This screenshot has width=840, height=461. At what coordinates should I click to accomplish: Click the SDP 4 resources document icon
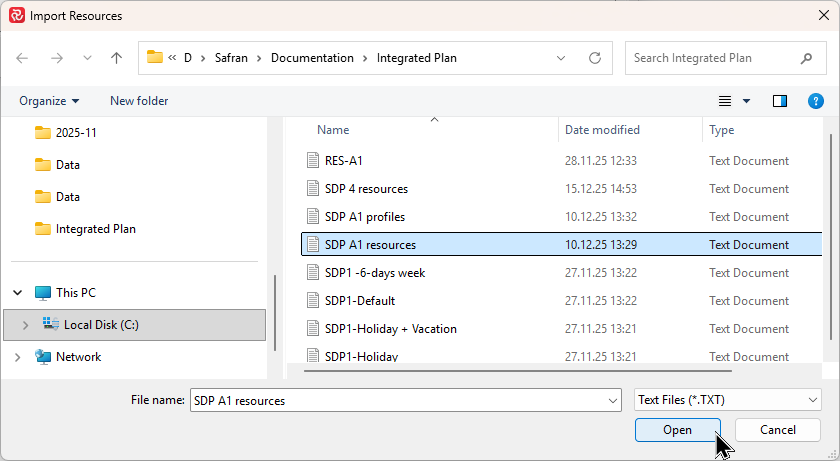click(x=313, y=188)
